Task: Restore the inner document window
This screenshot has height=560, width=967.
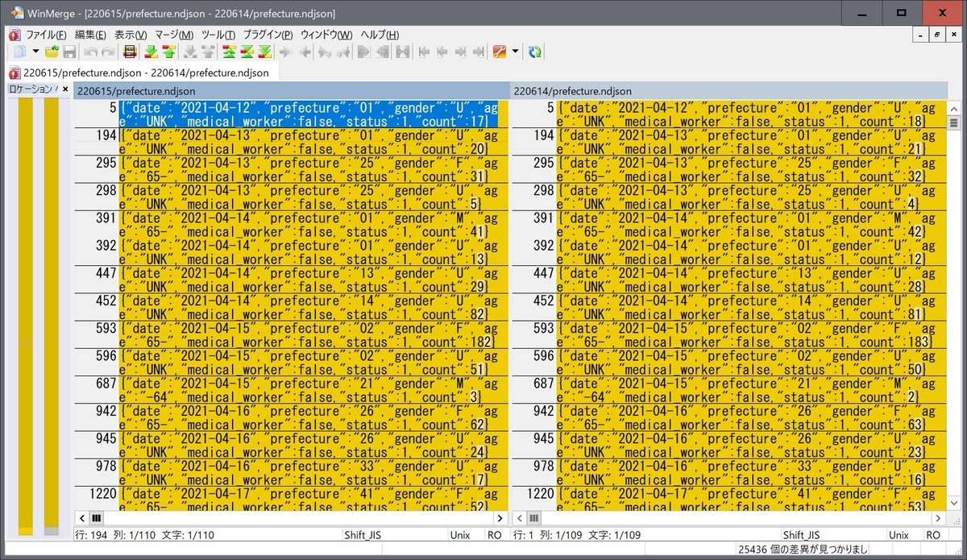Action: (937, 35)
